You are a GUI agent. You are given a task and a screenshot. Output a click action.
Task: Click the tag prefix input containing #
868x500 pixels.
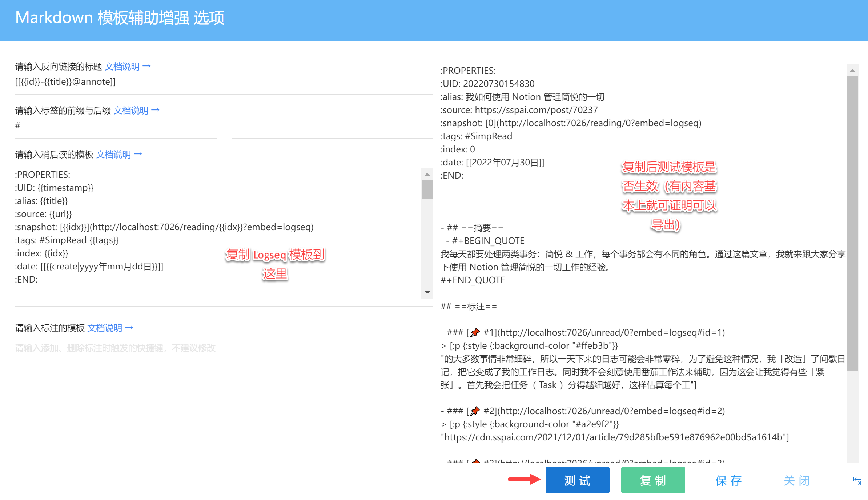(116, 126)
